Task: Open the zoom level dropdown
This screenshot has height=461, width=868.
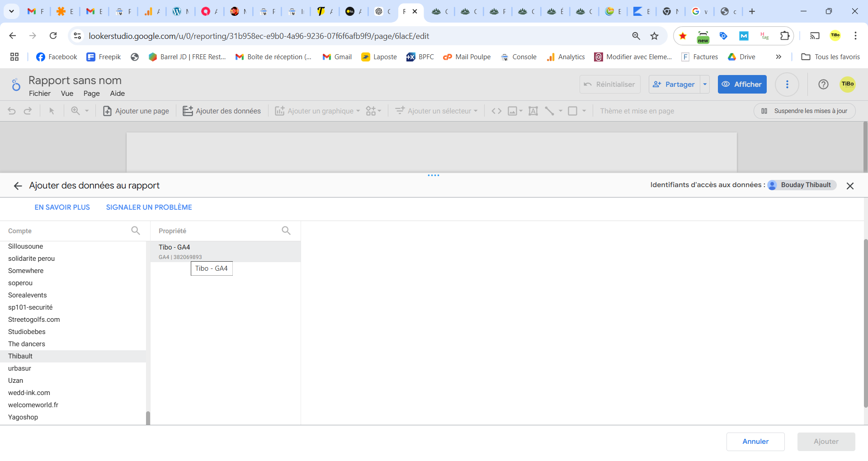Action: tap(80, 111)
